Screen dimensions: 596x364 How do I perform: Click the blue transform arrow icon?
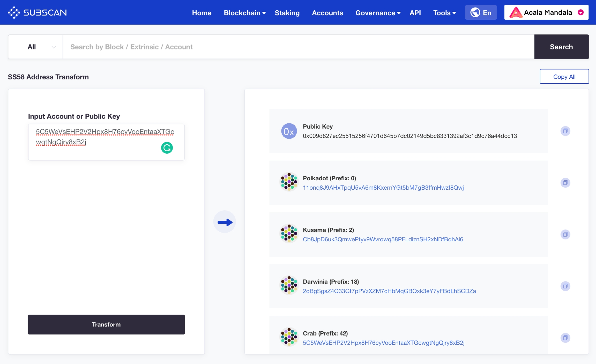[x=225, y=222]
